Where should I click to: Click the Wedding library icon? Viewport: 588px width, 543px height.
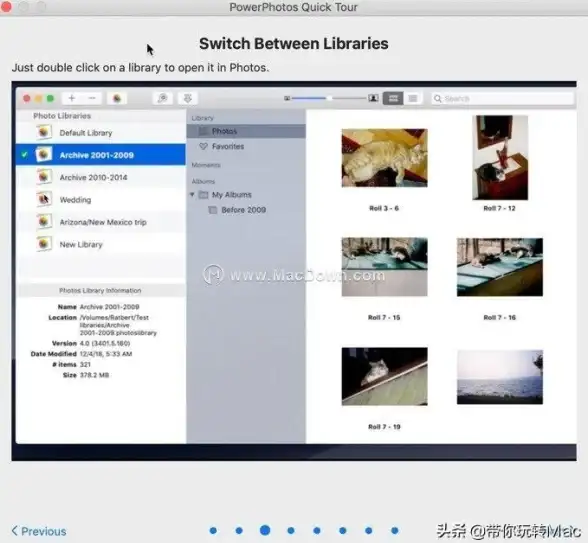tap(44, 199)
